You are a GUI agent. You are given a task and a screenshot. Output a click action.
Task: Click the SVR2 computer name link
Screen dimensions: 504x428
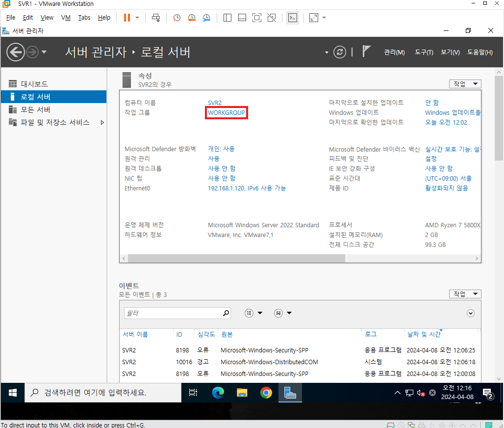pyautogui.click(x=215, y=103)
